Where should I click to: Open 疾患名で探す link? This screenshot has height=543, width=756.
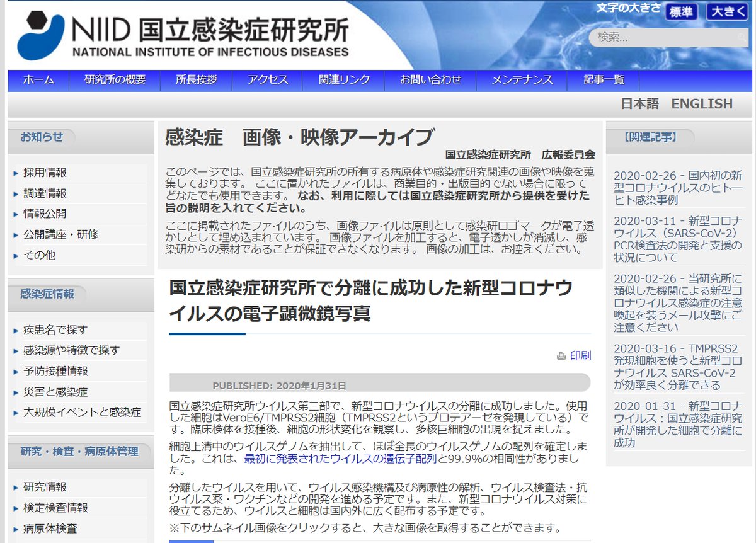55,329
